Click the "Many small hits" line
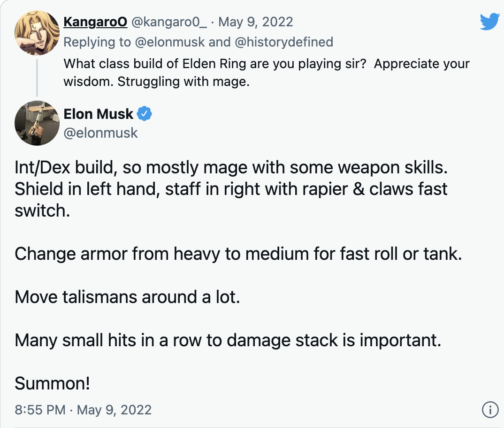Image resolution: width=504 pixels, height=428 pixels. click(228, 340)
